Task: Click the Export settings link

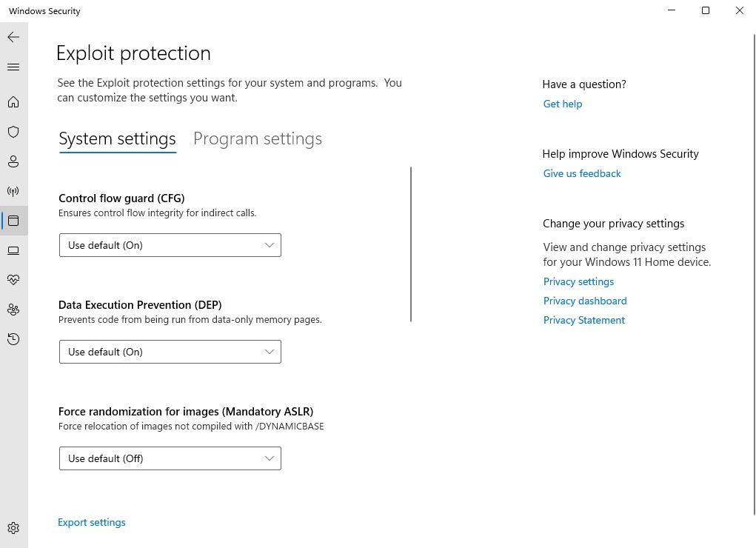Action: [x=92, y=522]
